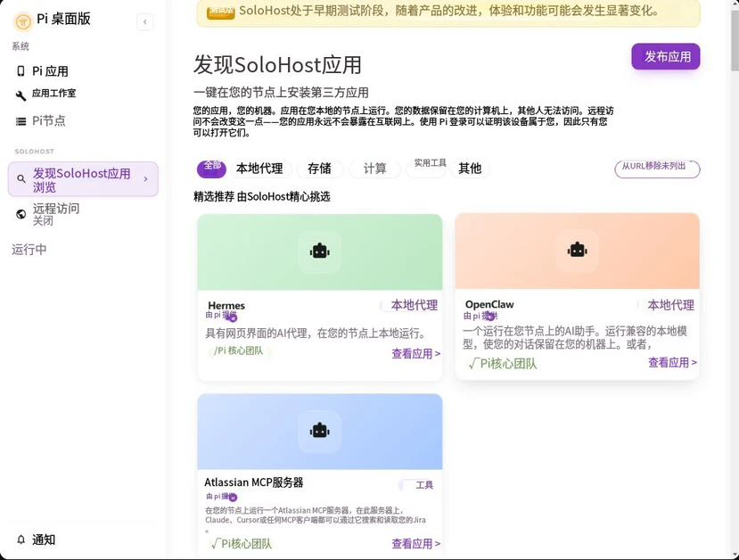Viewport: 739px width, 560px height.
Task: Click the 发现SoloHost应用 page heading
Action: click(277, 65)
